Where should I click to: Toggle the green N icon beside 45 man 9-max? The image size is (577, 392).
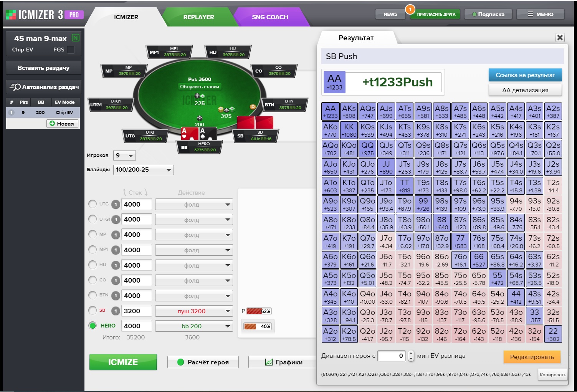tap(76, 38)
